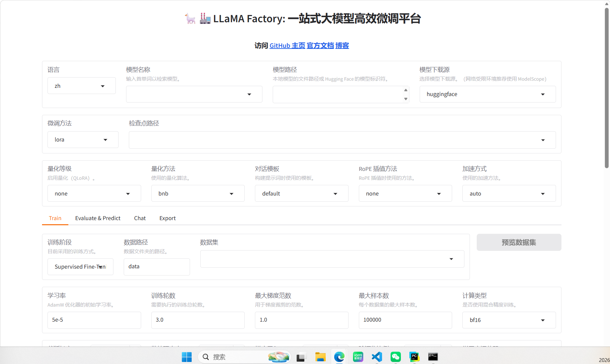Image resolution: width=610 pixels, height=364 pixels.
Task: Click the 数据路径 field containing data
Action: pos(157,267)
